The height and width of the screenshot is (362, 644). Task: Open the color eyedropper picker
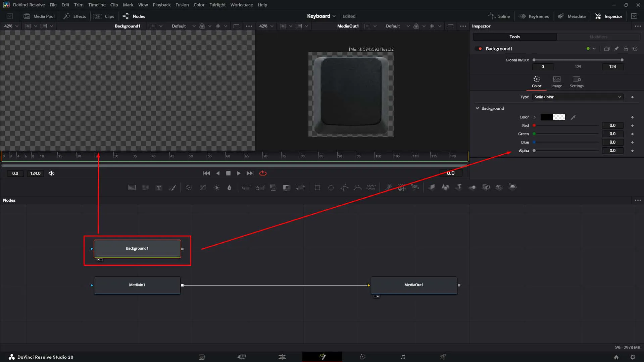pos(573,117)
